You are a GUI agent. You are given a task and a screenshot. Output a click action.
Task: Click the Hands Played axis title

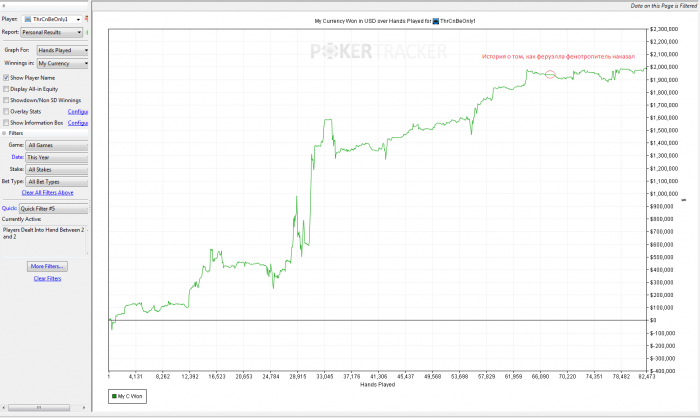pos(378,385)
